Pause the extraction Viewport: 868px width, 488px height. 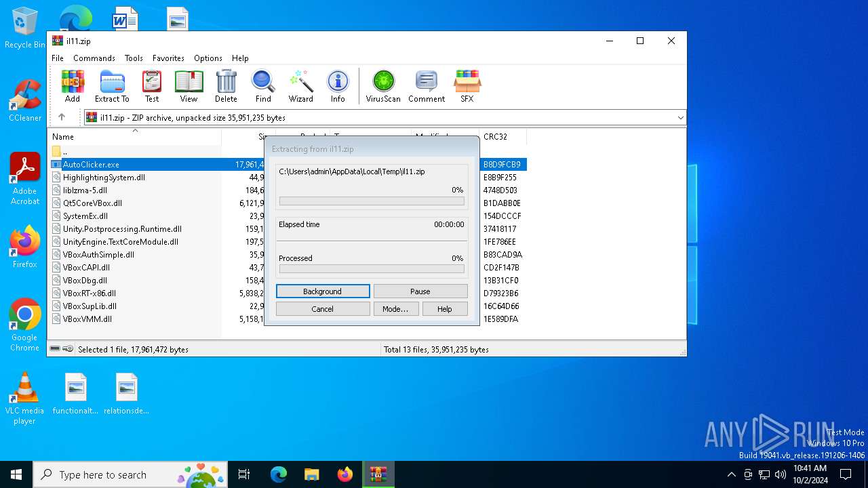[420, 291]
